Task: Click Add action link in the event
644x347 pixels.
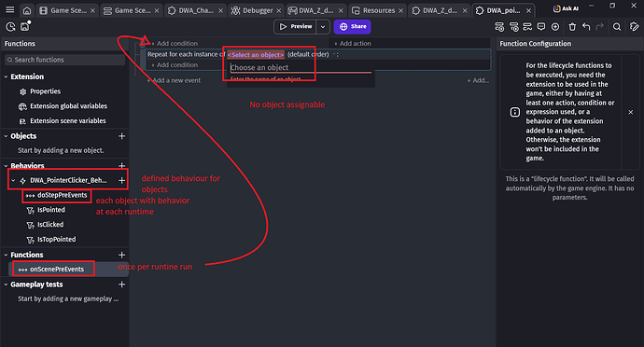Action: pyautogui.click(x=353, y=44)
